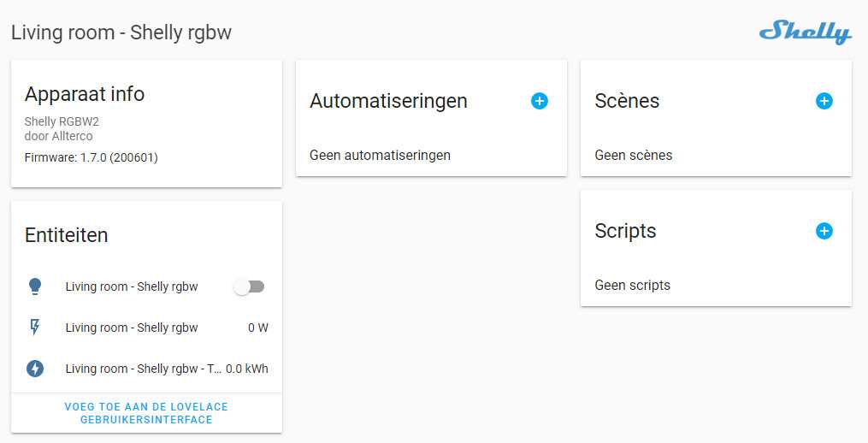Click the firmware version 1.7.0 text
Screen dimensions: 868x443
coord(91,157)
